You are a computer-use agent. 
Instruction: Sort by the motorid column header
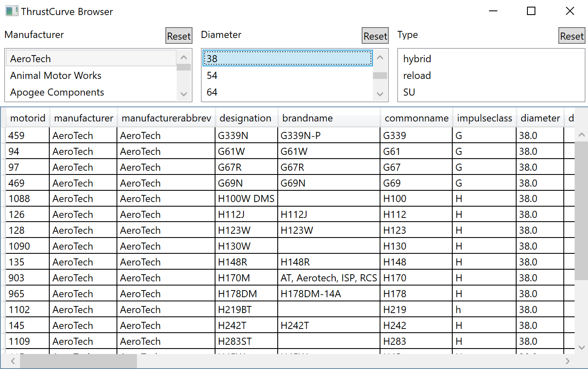(28, 118)
